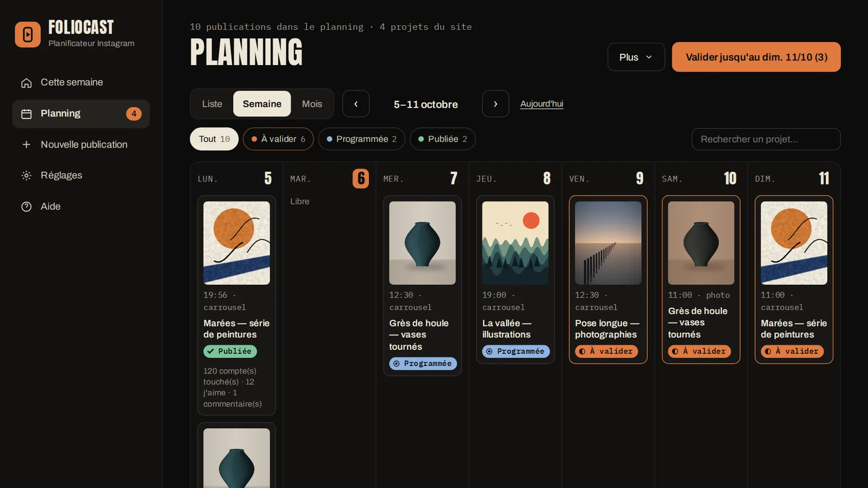The height and width of the screenshot is (488, 868).
Task: Open La vallée illustration thumbnail
Action: pyautogui.click(x=515, y=243)
